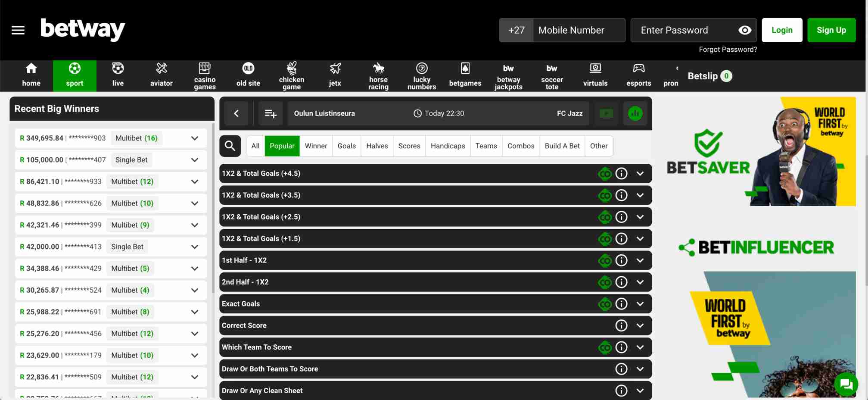This screenshot has height=400, width=868.
Task: Open chicken game
Action: point(292,75)
